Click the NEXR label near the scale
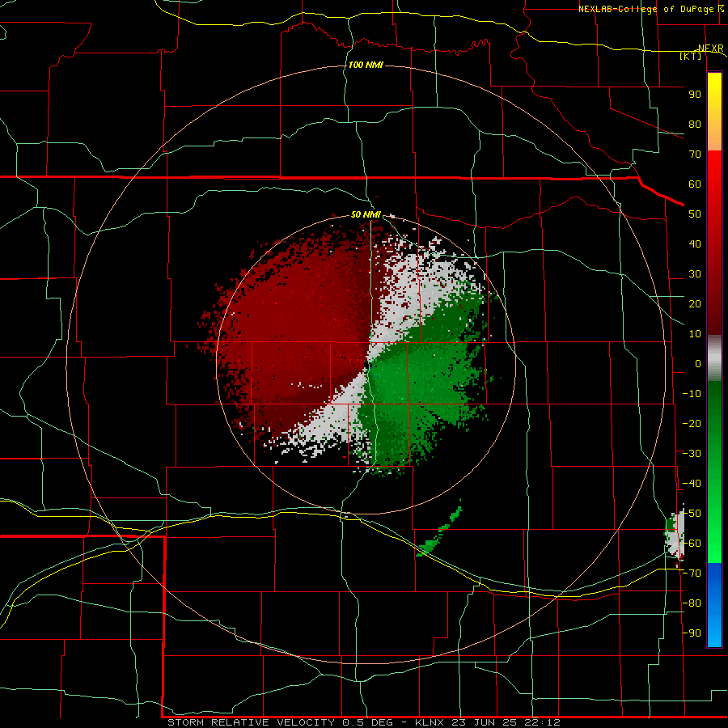Viewport: 728px width, 728px height. point(711,48)
